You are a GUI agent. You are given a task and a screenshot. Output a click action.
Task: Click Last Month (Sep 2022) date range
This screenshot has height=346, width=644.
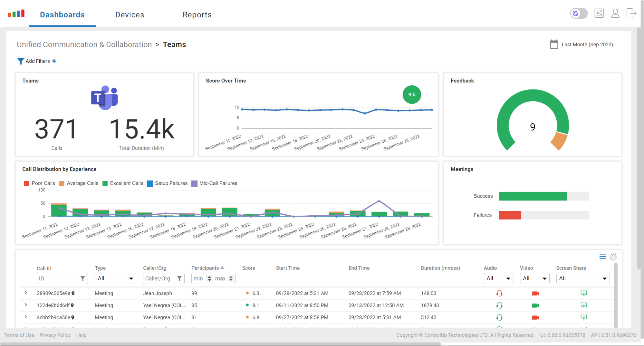[587, 45]
